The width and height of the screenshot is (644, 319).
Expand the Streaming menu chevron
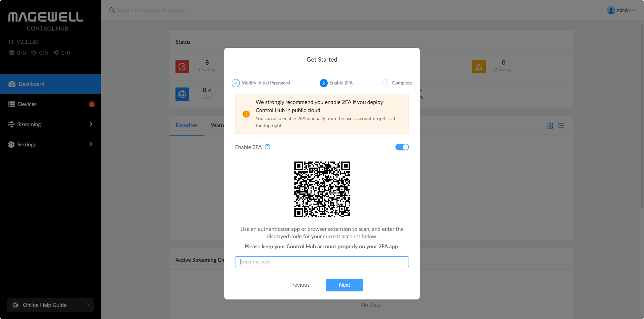91,124
